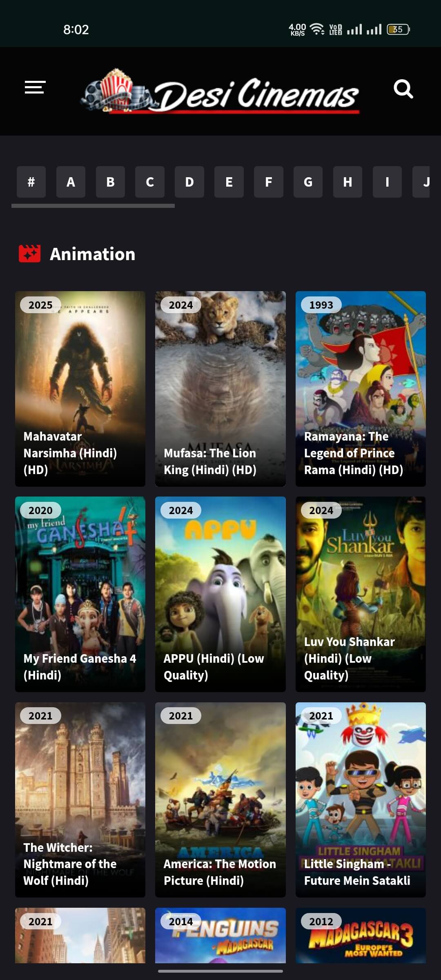Tap the red Animation category icon
The image size is (441, 980).
(30, 254)
